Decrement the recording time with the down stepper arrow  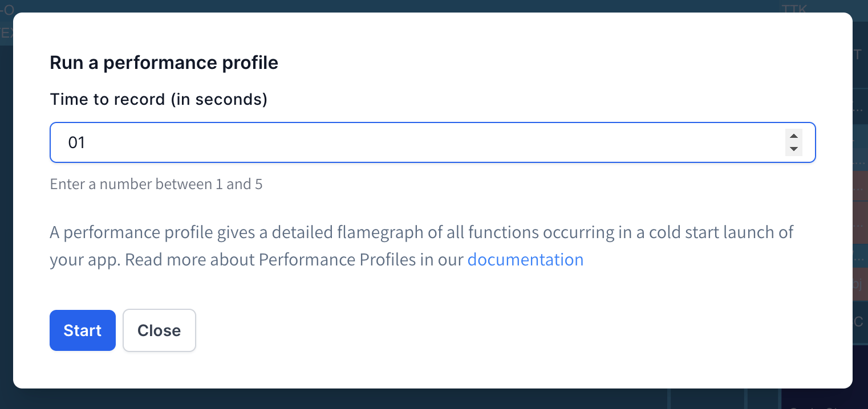point(794,150)
